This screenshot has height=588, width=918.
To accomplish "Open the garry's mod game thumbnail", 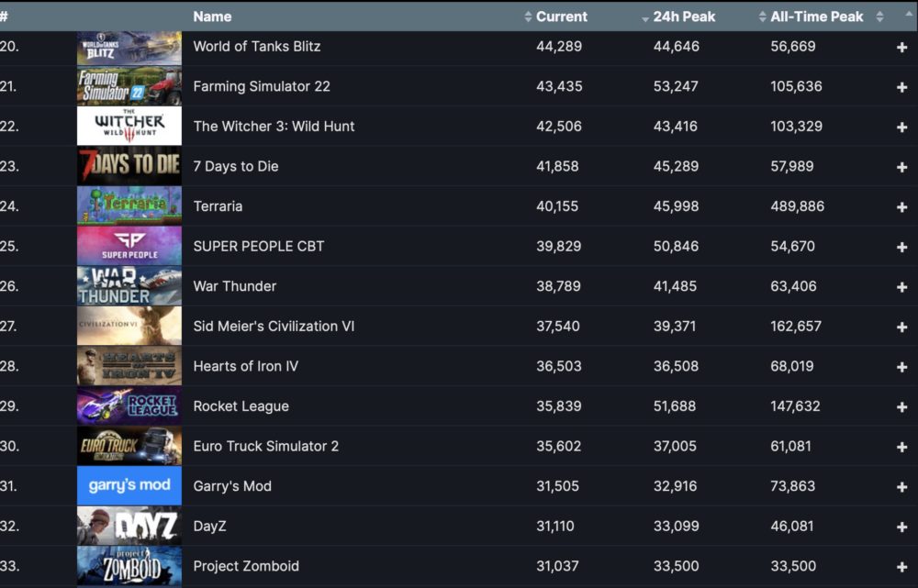I will coord(129,485).
